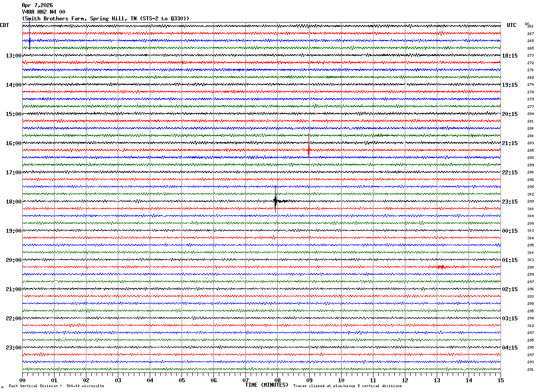Viewport: 536px width, 392px height.
Task: Click the "DC" offset column header
Action: pos(527,24)
